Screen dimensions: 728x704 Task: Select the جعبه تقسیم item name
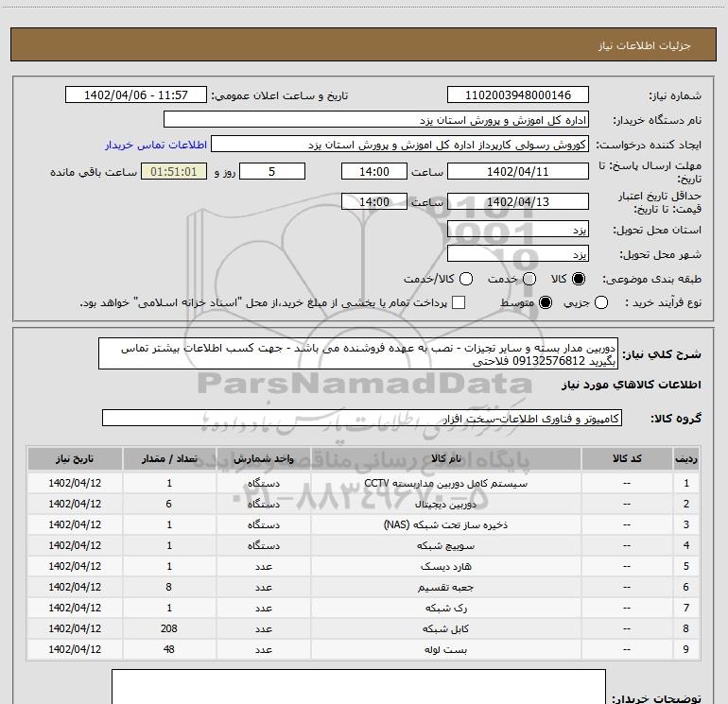pos(445,588)
